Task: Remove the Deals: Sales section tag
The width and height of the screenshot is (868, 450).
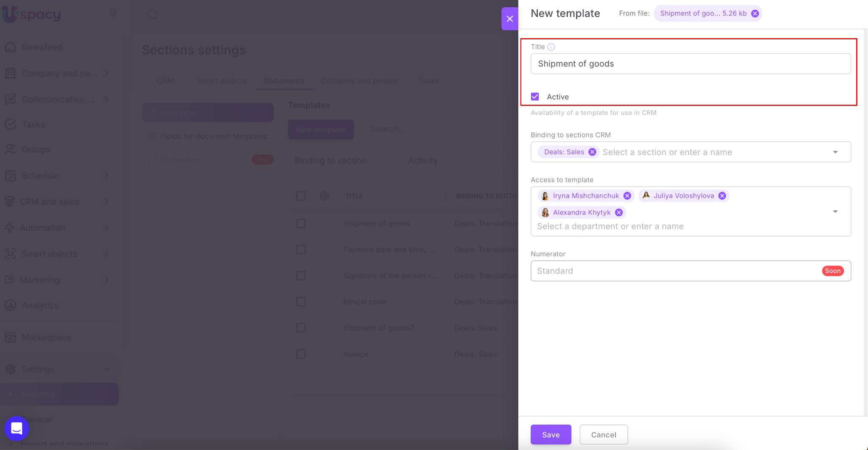Action: pyautogui.click(x=592, y=152)
